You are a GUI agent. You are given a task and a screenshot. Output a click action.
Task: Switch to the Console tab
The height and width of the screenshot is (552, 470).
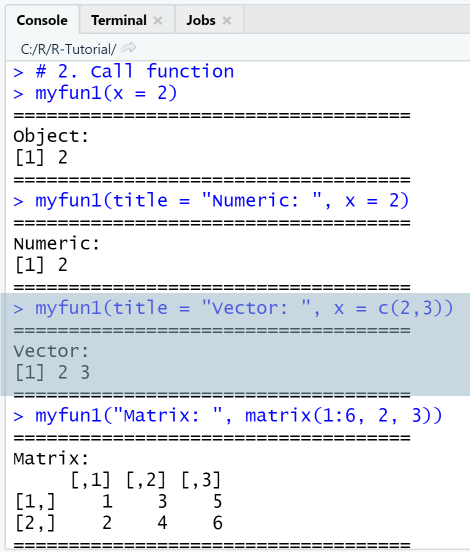(42, 20)
